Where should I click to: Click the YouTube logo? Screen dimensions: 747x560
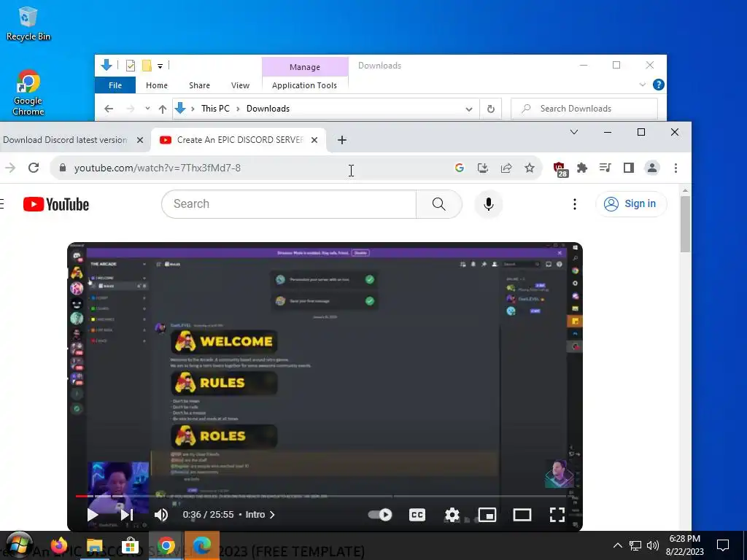pyautogui.click(x=56, y=204)
